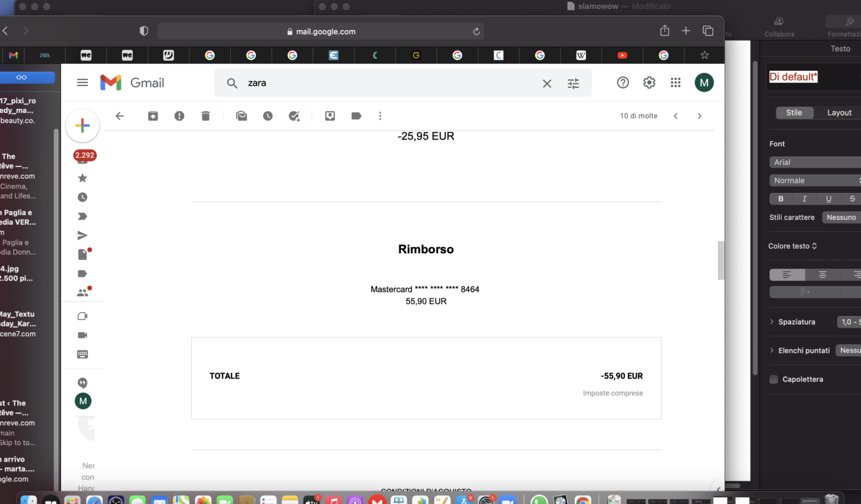Screen dimensions: 861x504
Task: Report this email as spam
Action: [x=179, y=116]
